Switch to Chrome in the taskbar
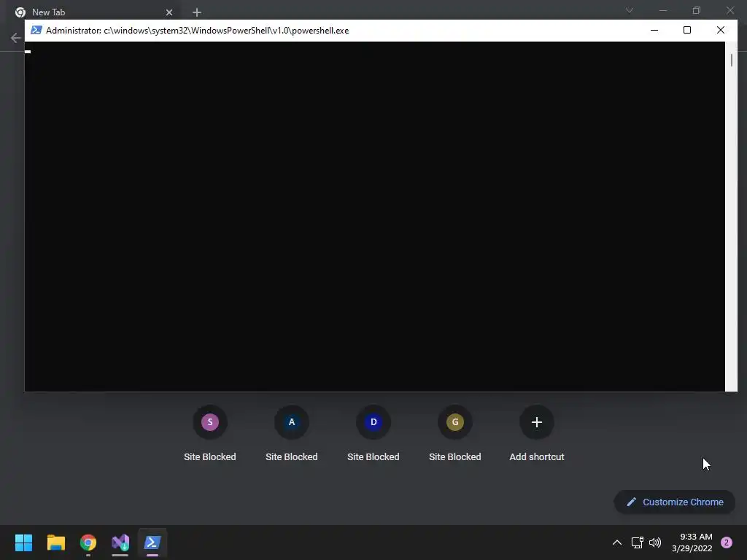The width and height of the screenshot is (747, 560). (x=88, y=542)
